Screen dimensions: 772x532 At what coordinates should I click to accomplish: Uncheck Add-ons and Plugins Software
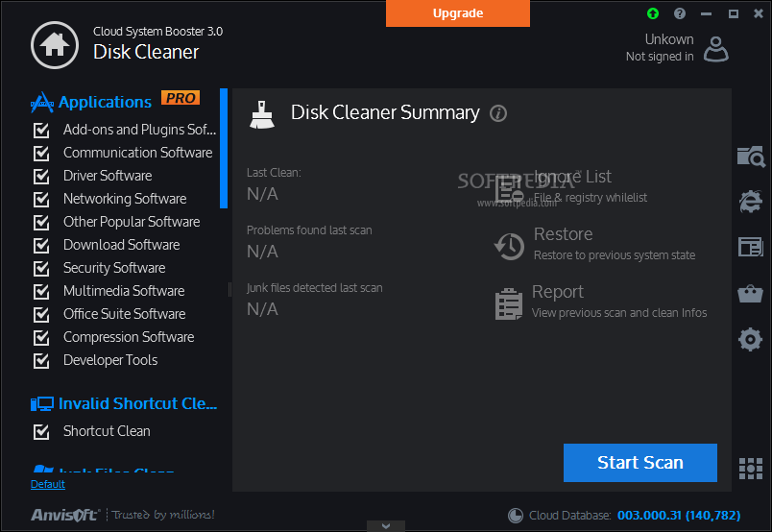click(41, 130)
